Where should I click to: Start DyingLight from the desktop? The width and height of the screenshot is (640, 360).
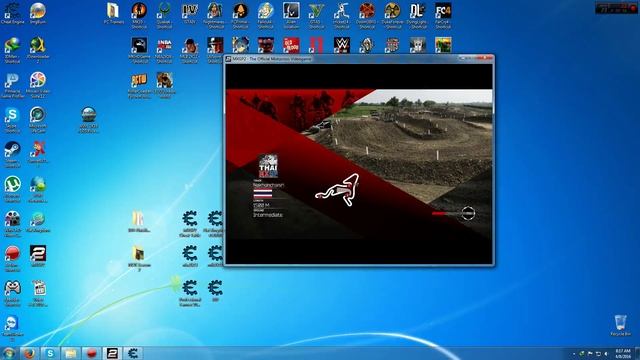click(418, 16)
